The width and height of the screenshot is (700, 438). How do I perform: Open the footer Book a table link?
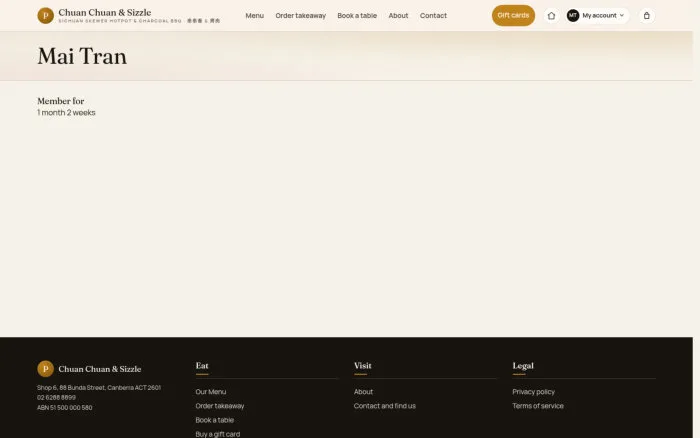point(215,420)
